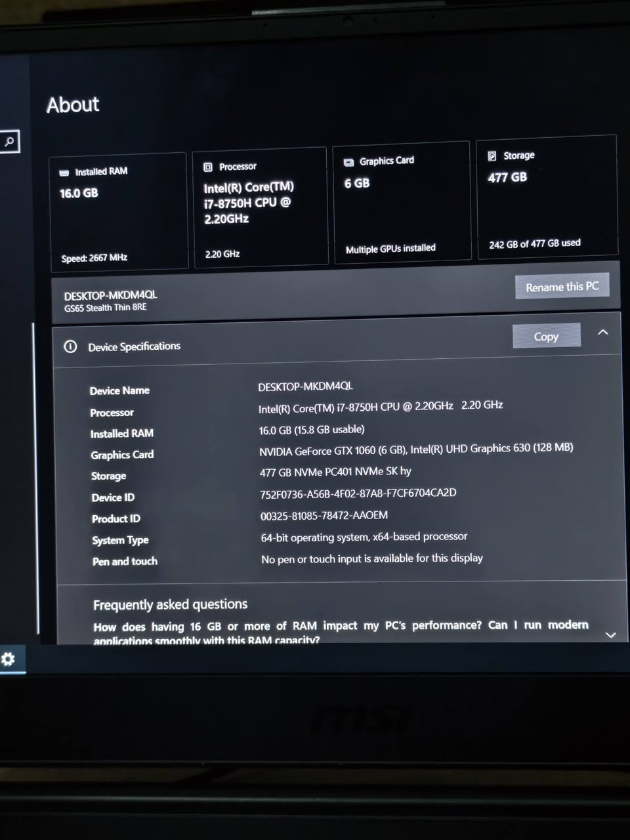The width and height of the screenshot is (630, 840).
Task: Click the Speed: 2667 MHz text
Action: (x=94, y=258)
